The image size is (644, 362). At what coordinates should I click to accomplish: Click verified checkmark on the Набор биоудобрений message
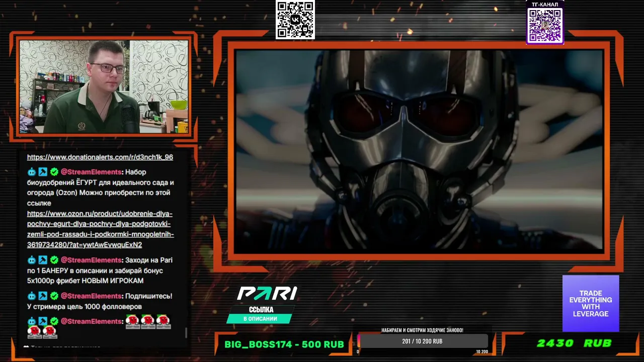pos(54,172)
